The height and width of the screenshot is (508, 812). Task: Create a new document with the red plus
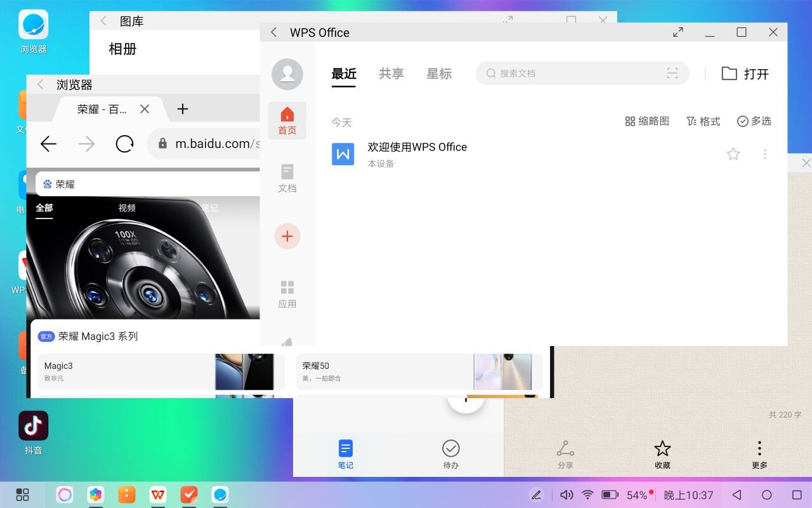click(287, 236)
